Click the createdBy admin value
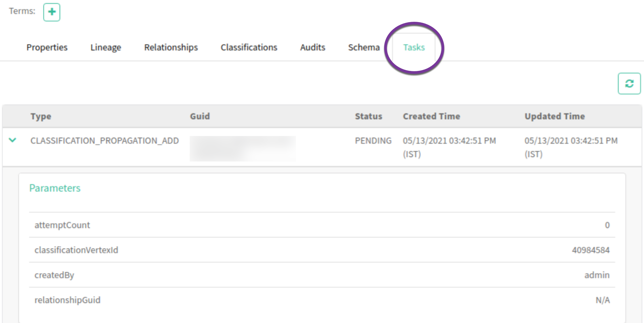The height and width of the screenshot is (323, 644). pyautogui.click(x=597, y=275)
